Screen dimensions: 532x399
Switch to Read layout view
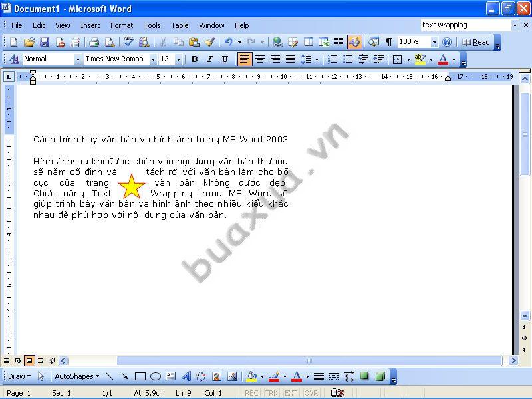click(476, 42)
